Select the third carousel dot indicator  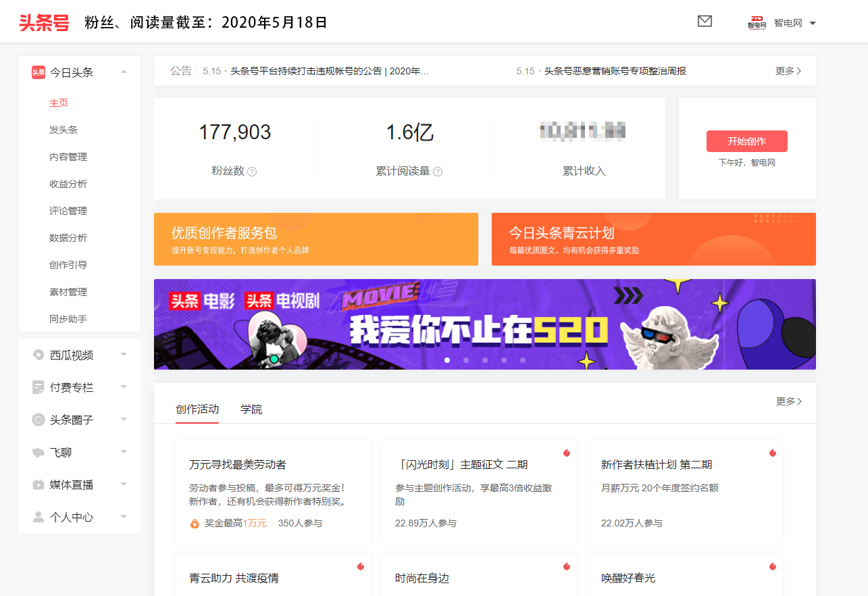485,360
